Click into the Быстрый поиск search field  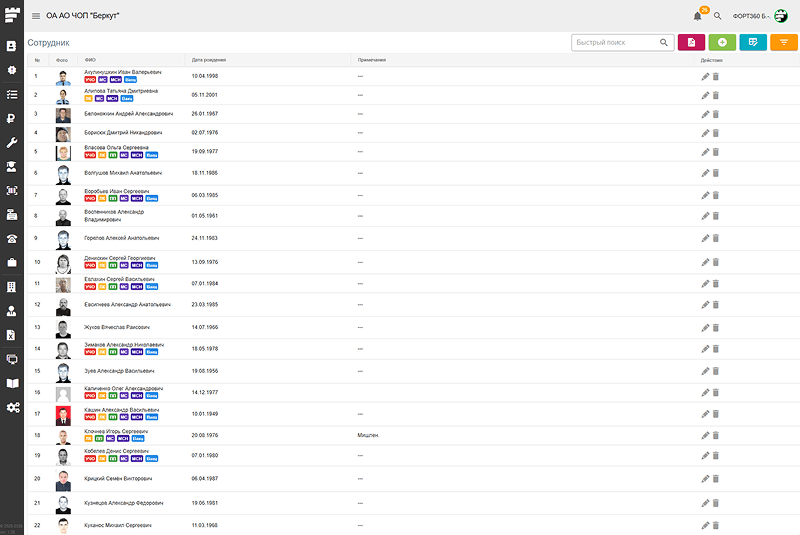[x=614, y=43]
